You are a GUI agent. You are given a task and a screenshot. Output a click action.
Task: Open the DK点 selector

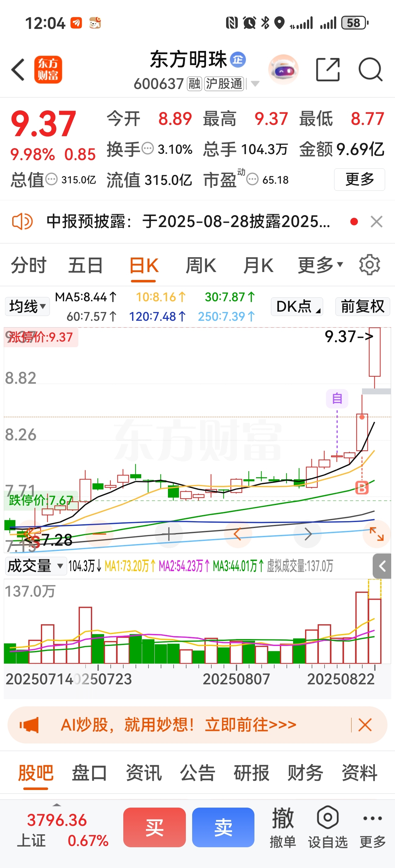pyautogui.click(x=297, y=306)
